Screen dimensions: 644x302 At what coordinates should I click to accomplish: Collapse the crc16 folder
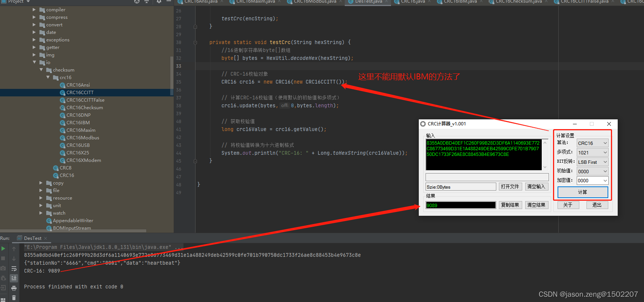[48, 77]
